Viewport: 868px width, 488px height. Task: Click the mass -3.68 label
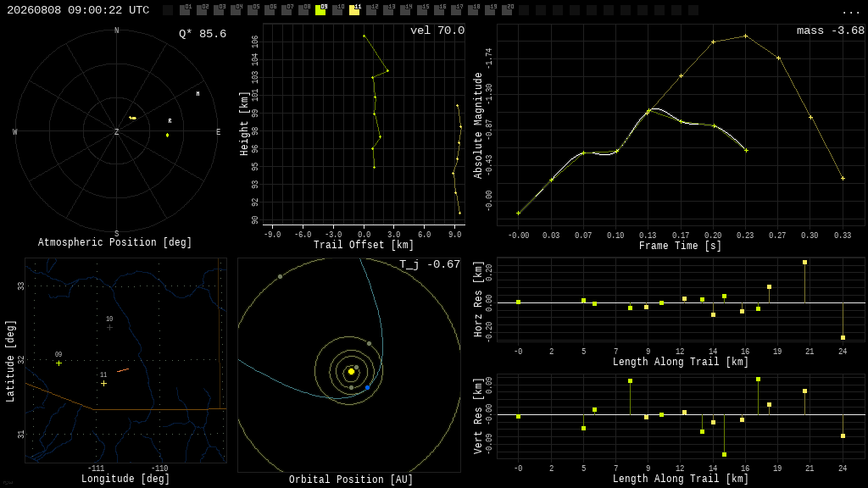pos(831,30)
